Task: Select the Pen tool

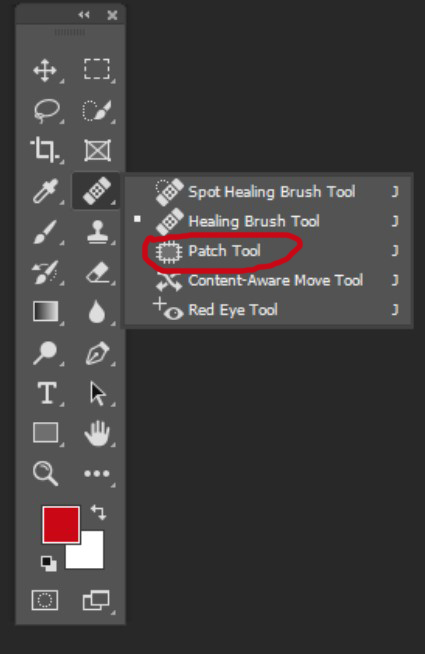Action: coord(97,353)
